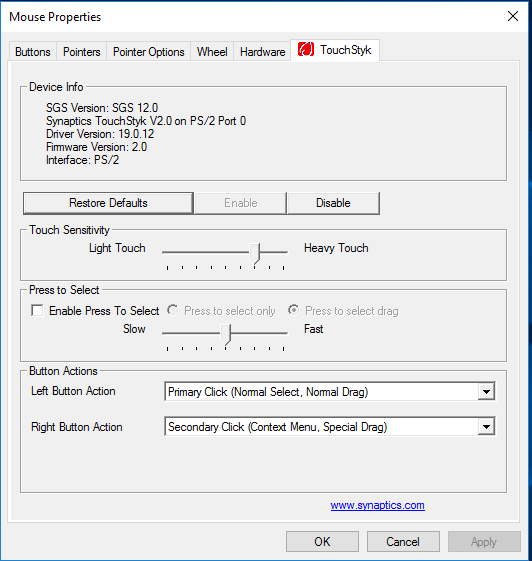The height and width of the screenshot is (561, 532).
Task: Tick the Enable Press To Select checkbox
Action: pyautogui.click(x=37, y=311)
